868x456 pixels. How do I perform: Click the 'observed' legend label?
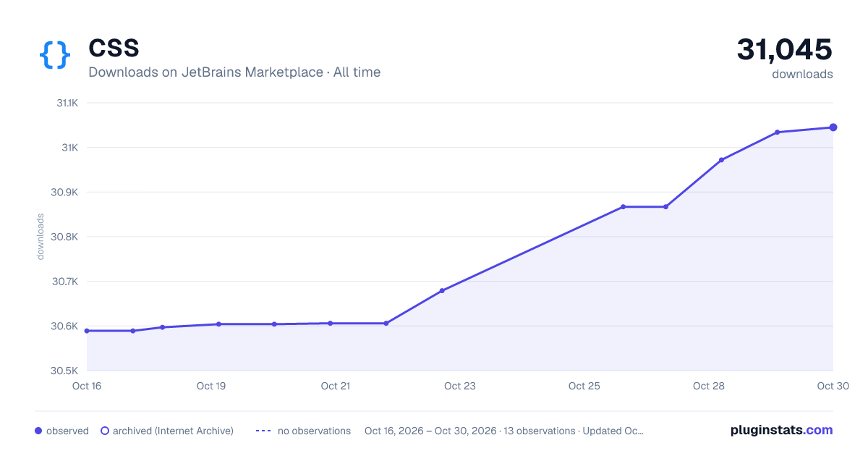coord(67,431)
